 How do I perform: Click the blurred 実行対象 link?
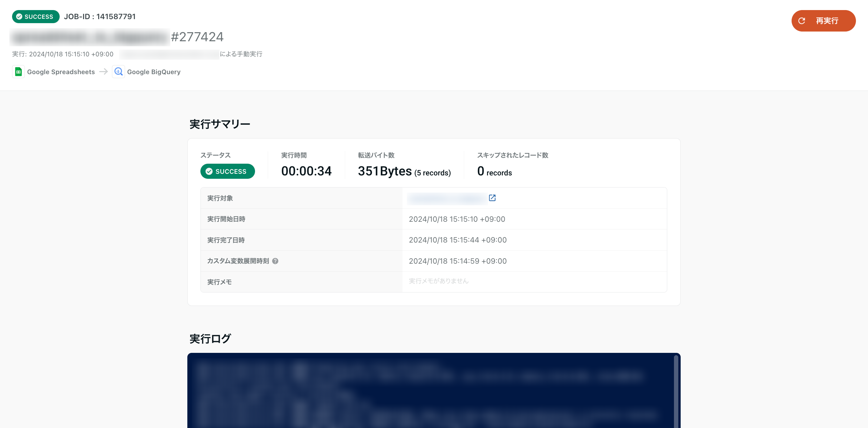click(447, 198)
